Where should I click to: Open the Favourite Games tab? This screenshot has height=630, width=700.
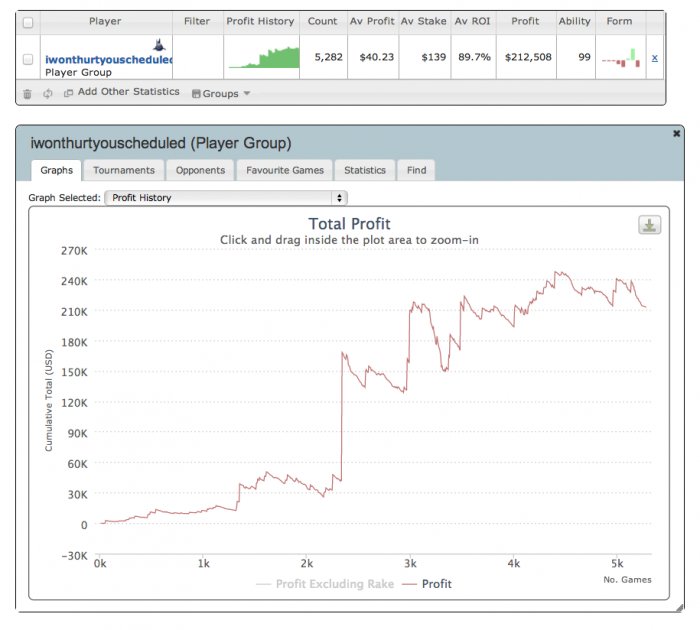coord(285,170)
